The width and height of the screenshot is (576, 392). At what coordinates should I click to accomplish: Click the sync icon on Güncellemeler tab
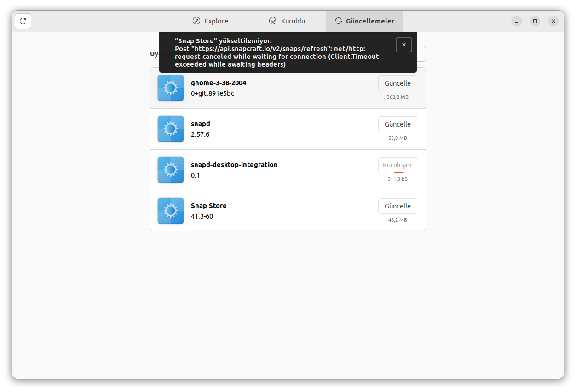(339, 21)
